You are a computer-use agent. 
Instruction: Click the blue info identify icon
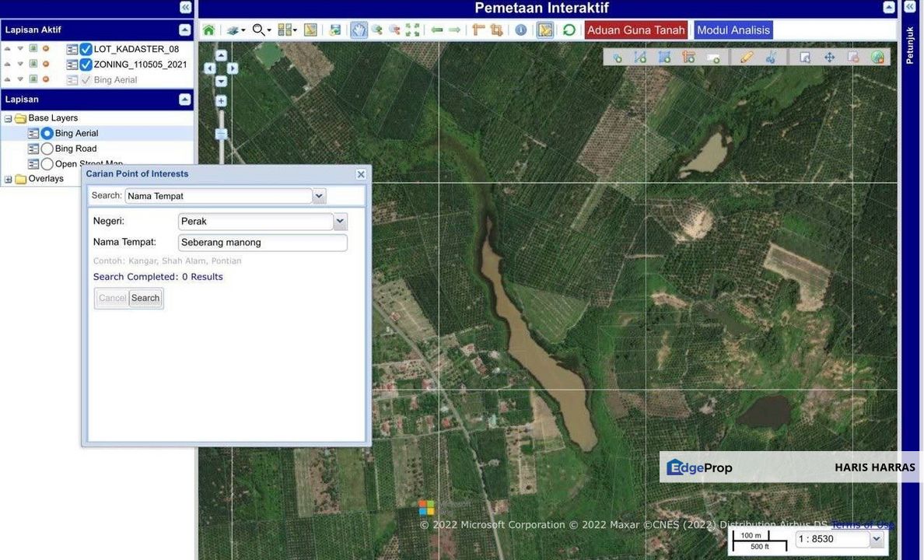point(521,30)
